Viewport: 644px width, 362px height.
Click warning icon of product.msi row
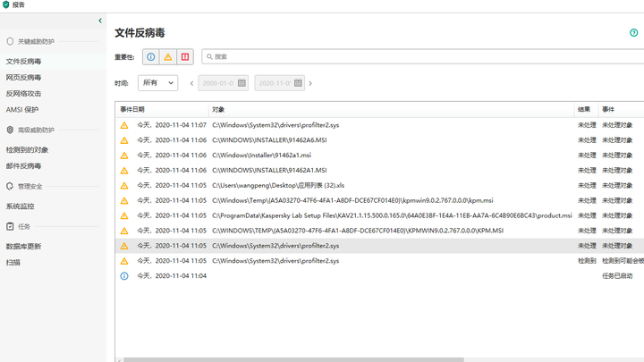coord(124,216)
